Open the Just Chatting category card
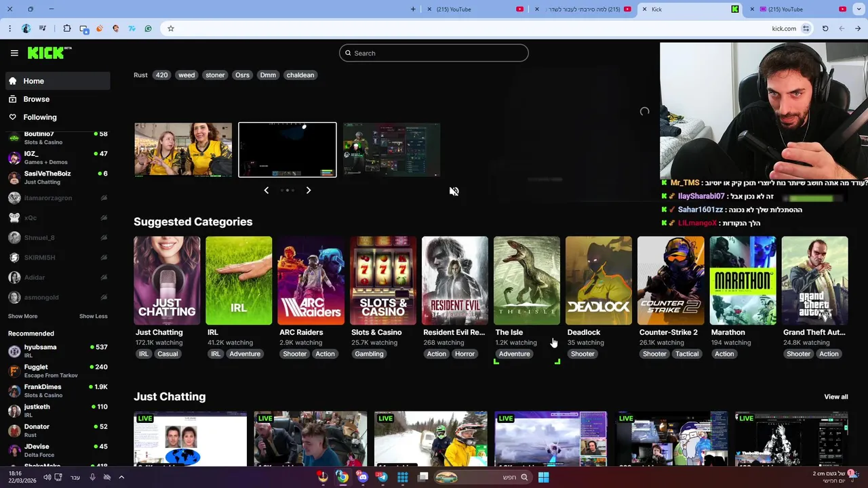This screenshot has width=868, height=488. 167,281
